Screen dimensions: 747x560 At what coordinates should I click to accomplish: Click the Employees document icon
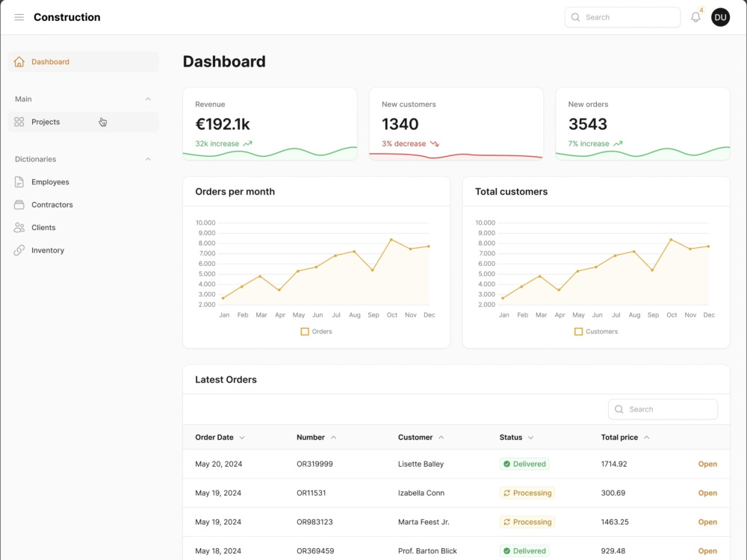point(19,182)
